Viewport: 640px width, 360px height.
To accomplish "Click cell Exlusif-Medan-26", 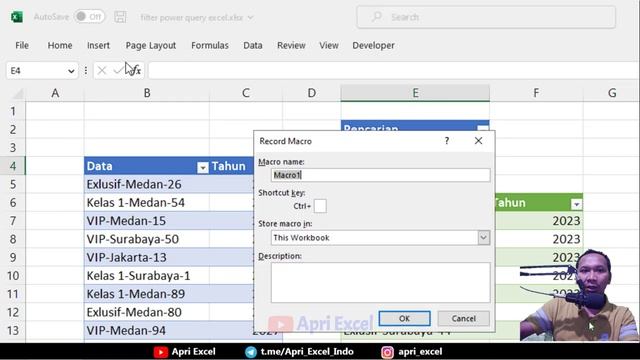I will [x=147, y=184].
